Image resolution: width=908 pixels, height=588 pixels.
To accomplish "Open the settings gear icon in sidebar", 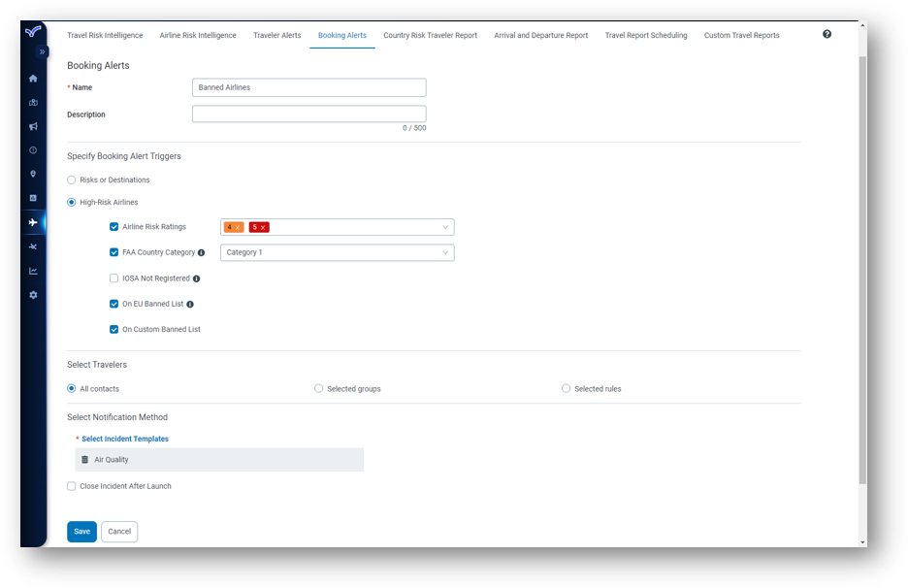I will click(33, 295).
